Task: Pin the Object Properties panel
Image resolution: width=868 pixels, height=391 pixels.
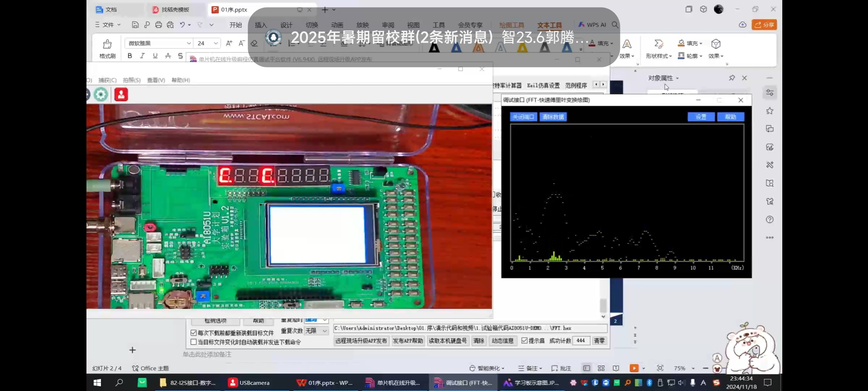Action: click(x=732, y=78)
